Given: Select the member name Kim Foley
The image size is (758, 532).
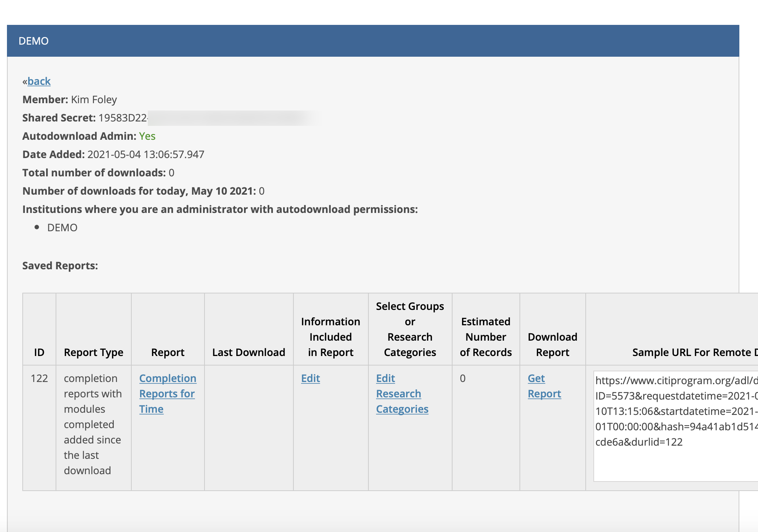Looking at the screenshot, I should tap(94, 100).
